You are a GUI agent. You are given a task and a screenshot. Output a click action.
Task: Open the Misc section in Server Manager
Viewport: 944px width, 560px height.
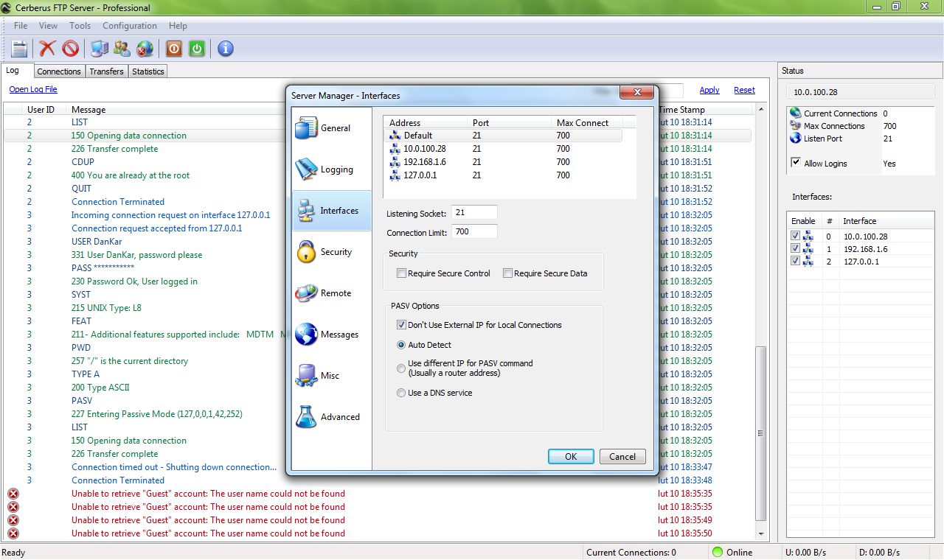[331, 376]
